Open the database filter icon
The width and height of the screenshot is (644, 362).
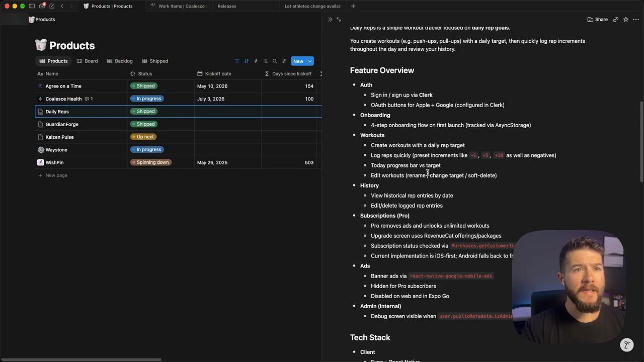coord(237,61)
